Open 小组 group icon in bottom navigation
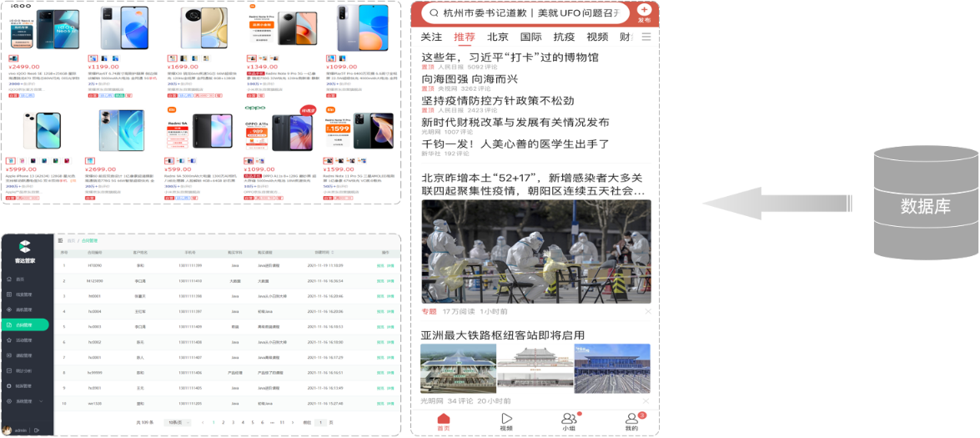Screen dimensions: 980x438 (569, 419)
